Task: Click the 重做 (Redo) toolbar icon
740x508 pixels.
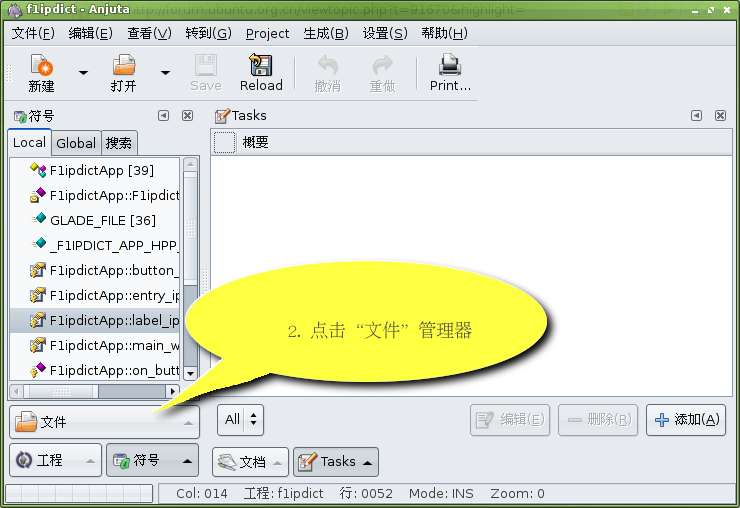Action: pyautogui.click(x=382, y=73)
